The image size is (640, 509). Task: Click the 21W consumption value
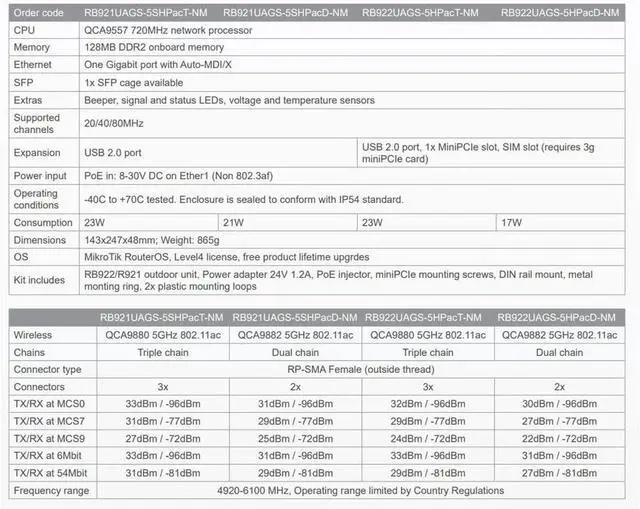233,222
